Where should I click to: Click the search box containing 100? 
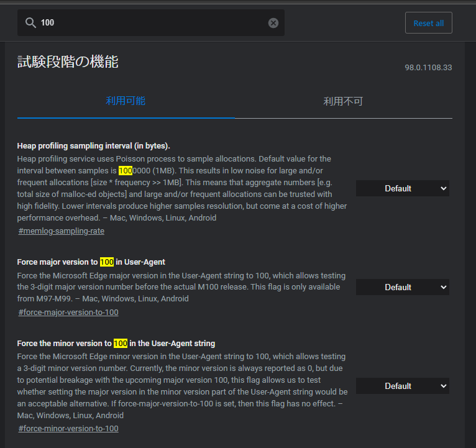coord(151,23)
